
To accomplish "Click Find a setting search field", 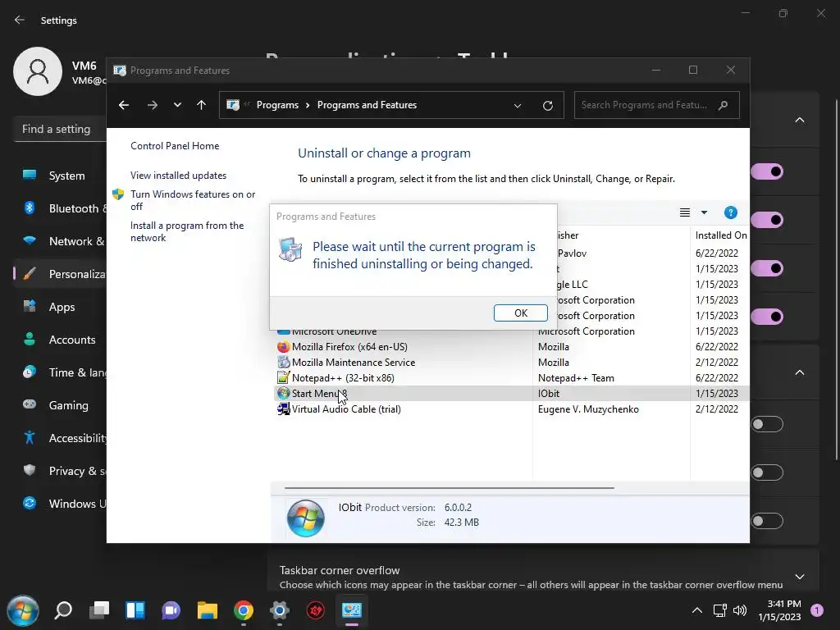I will (x=60, y=129).
